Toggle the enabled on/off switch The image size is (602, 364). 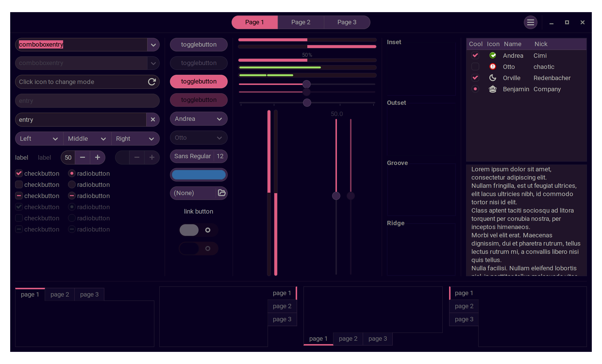tap(198, 230)
